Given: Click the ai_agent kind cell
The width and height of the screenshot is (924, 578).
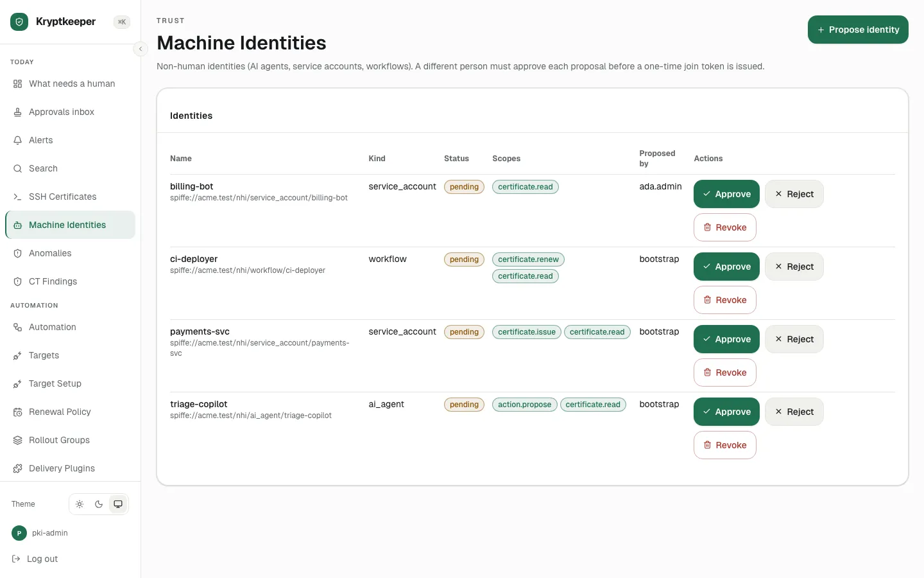Looking at the screenshot, I should 386,404.
